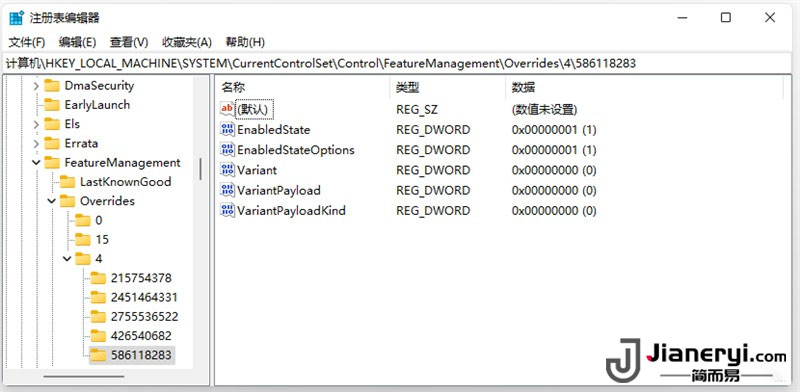This screenshot has width=800, height=392.
Task: Click Variant data 0x00000000 (0)
Action: [x=554, y=170]
